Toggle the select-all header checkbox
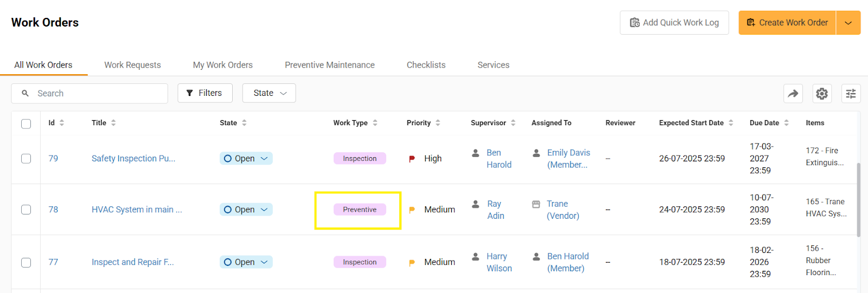 click(26, 123)
